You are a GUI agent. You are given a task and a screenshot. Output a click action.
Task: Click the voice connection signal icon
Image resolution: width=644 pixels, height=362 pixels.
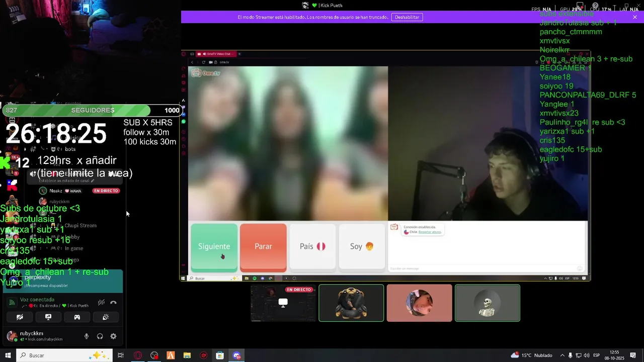click(12, 302)
